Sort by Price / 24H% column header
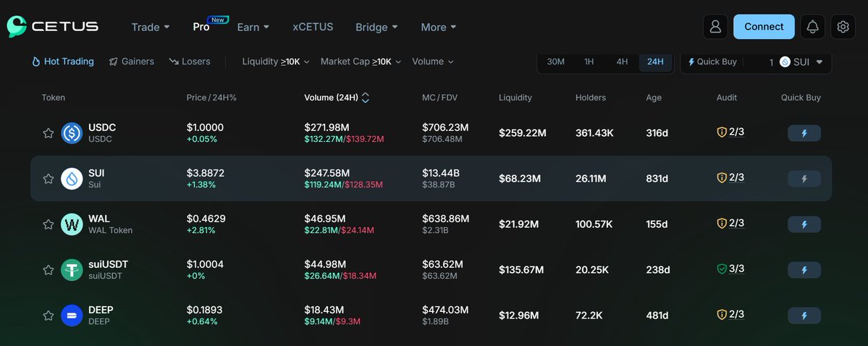 (211, 98)
